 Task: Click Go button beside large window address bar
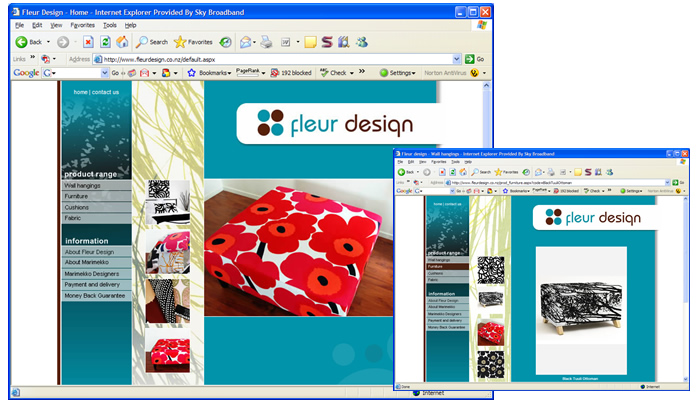click(x=475, y=59)
